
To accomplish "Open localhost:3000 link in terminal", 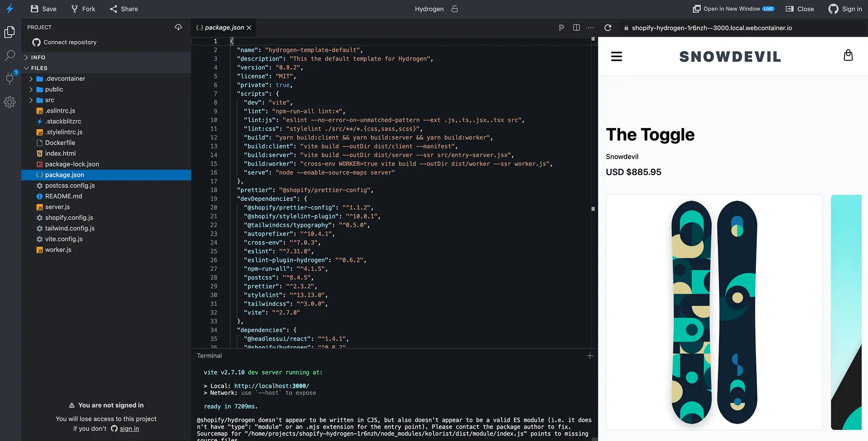I will pos(272,386).
